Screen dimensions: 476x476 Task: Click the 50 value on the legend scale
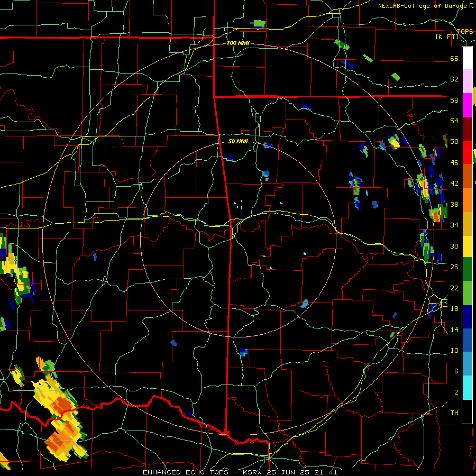pos(454,141)
